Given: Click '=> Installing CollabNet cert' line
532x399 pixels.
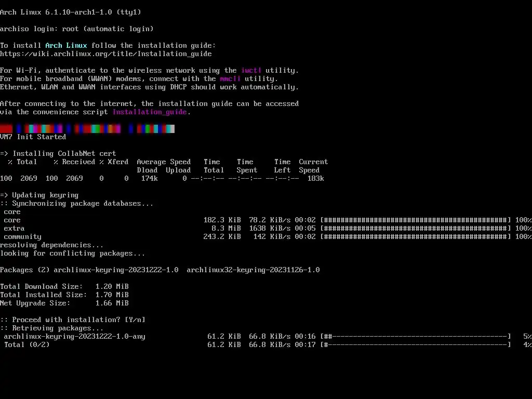Looking at the screenshot, I should click(58, 153).
